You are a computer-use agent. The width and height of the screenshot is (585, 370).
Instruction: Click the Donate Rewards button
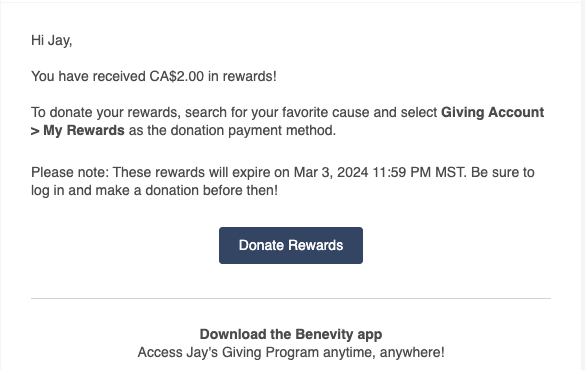click(x=291, y=245)
